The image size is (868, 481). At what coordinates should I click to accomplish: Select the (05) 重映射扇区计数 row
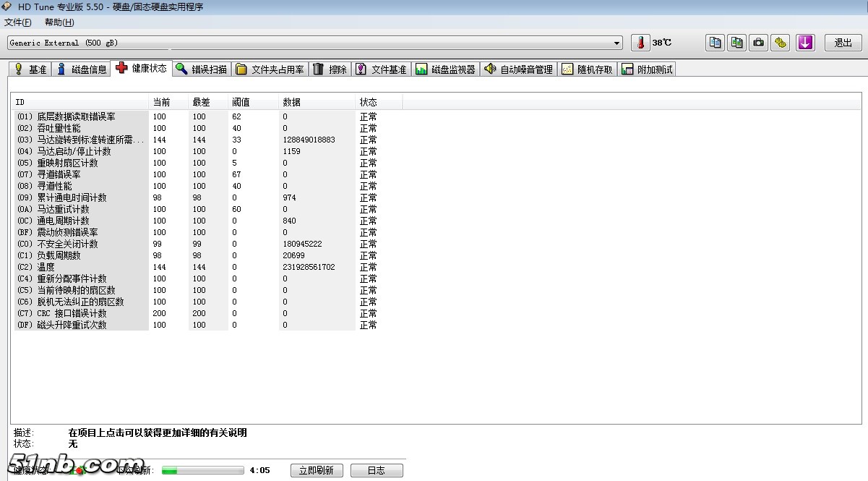(x=67, y=163)
